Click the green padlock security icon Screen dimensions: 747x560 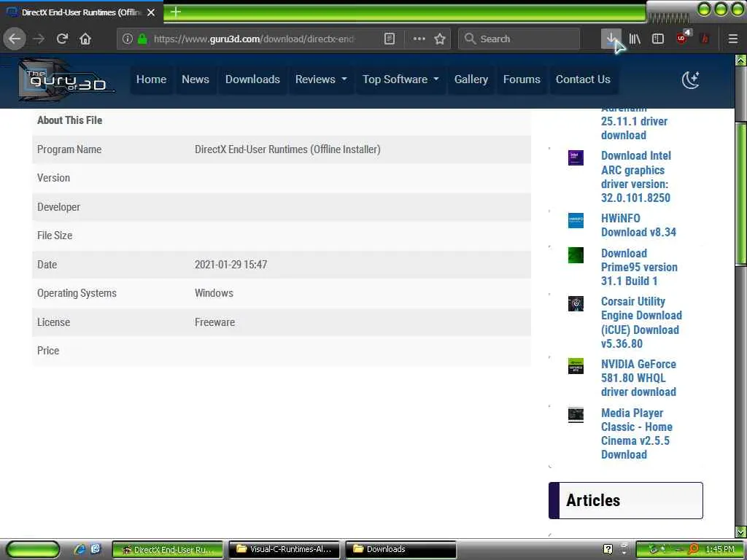(142, 39)
